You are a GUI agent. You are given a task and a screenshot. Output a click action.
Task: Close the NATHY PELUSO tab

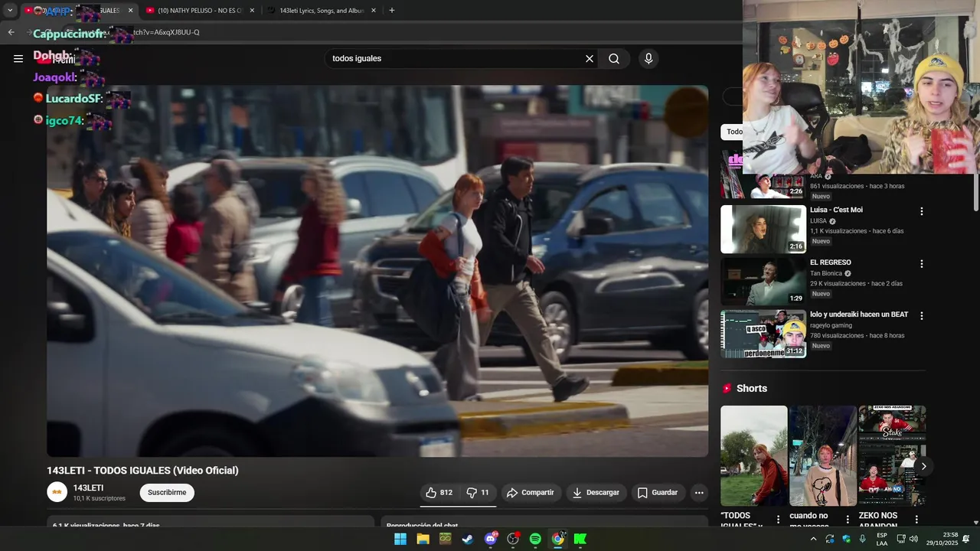pos(252,11)
